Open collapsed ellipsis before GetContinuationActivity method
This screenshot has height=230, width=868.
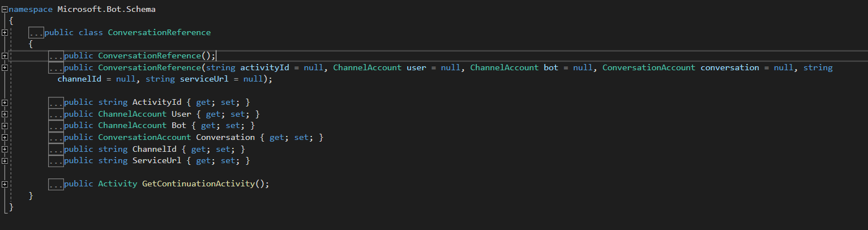(x=56, y=184)
